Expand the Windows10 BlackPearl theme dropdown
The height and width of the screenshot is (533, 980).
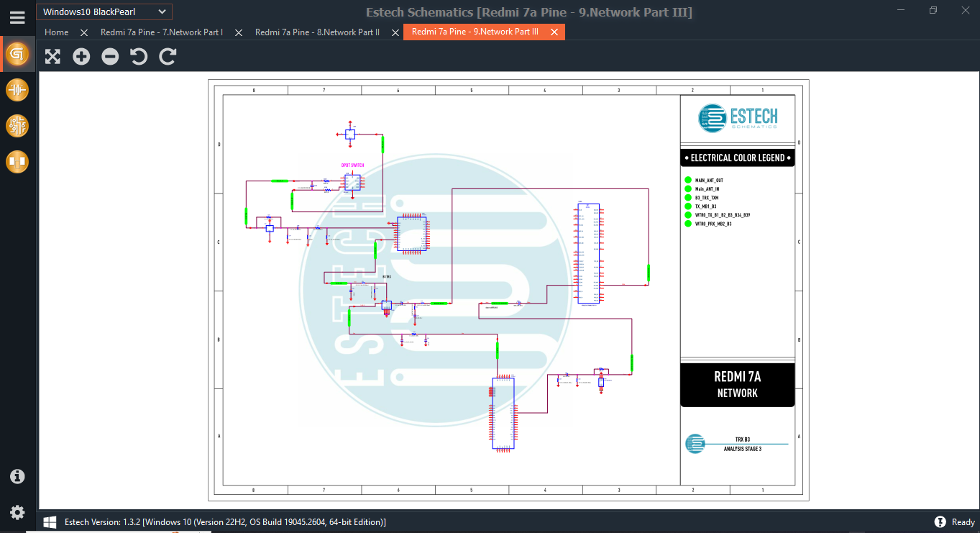(104, 12)
